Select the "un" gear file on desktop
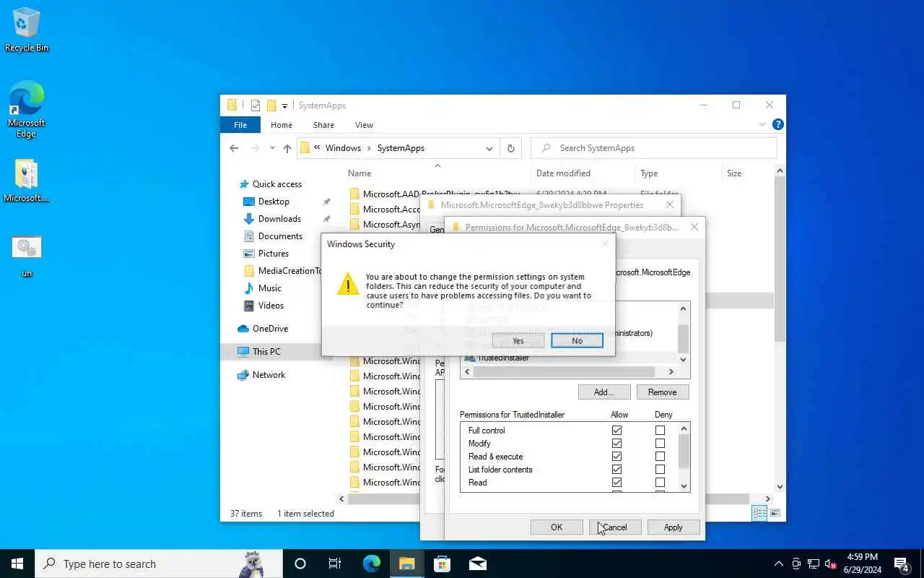 tap(27, 256)
